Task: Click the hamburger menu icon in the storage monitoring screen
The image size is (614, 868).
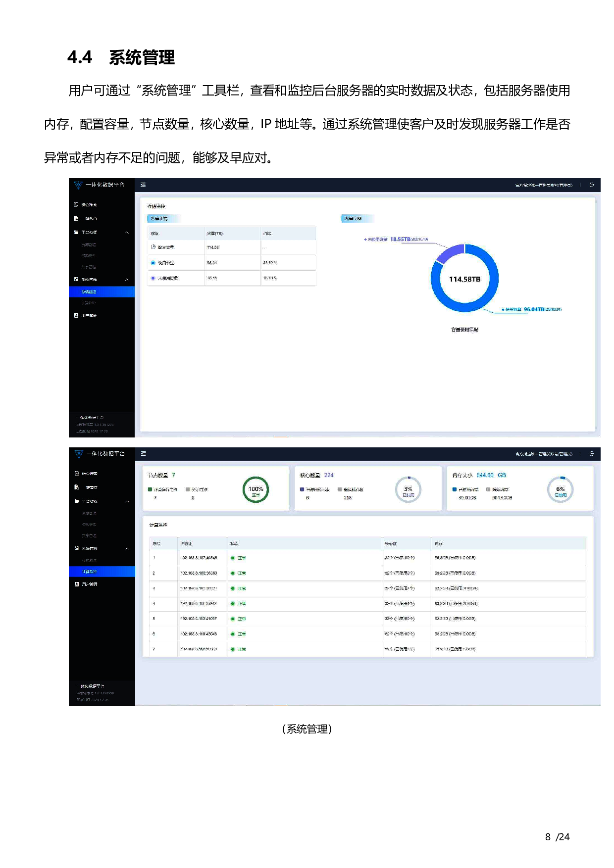Action: coord(143,185)
